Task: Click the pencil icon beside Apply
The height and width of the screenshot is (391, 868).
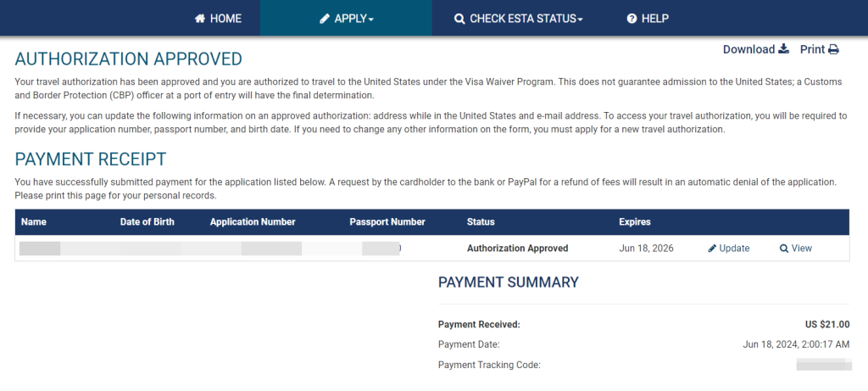Action: tap(325, 19)
